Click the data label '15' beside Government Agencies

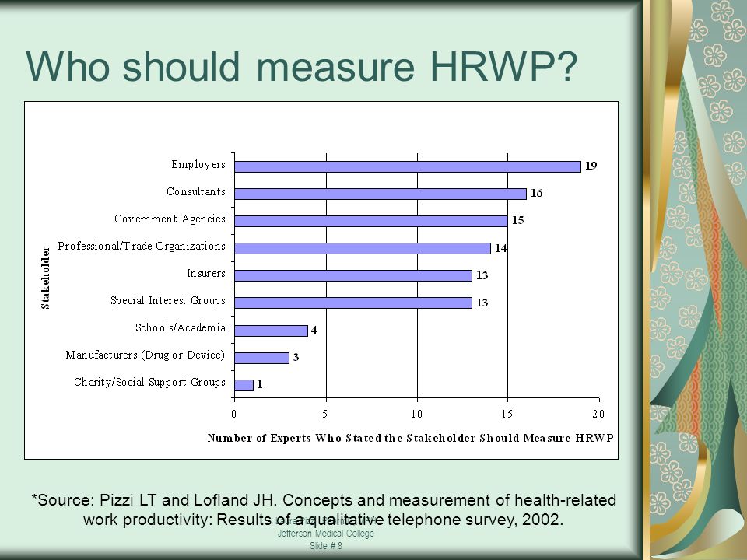(518, 220)
